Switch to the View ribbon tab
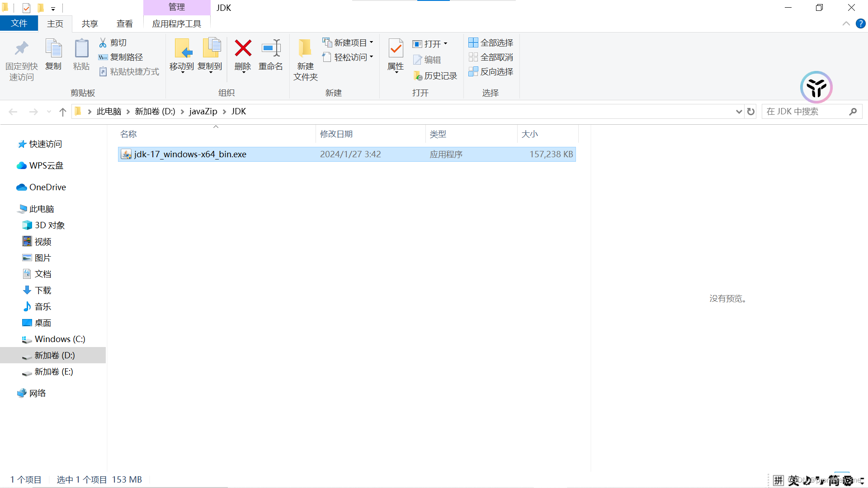868x488 pixels. [x=124, y=23]
